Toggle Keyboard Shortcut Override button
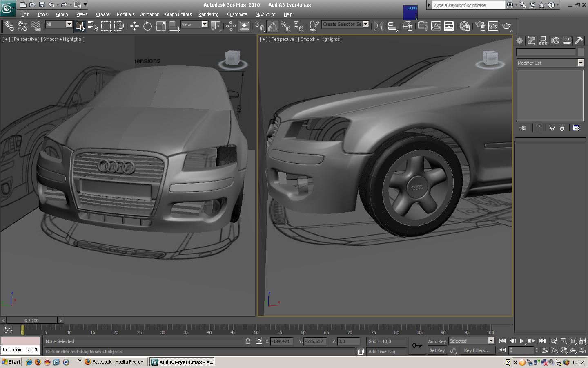Image resolution: width=588 pixels, height=368 pixels. [x=244, y=26]
